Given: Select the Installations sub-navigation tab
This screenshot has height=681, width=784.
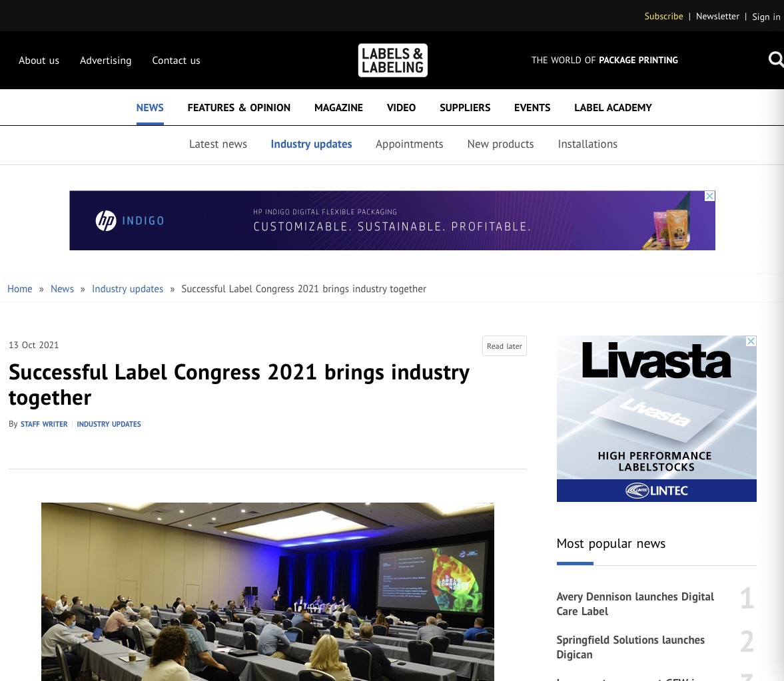Looking at the screenshot, I should (587, 144).
